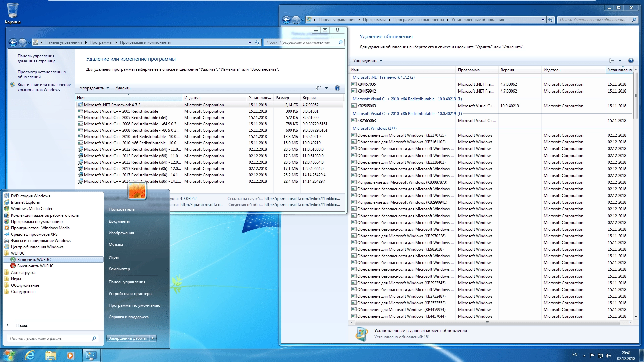The image size is (644, 362).
Task: Go forward in Programs and Features window
Action: coord(22,42)
